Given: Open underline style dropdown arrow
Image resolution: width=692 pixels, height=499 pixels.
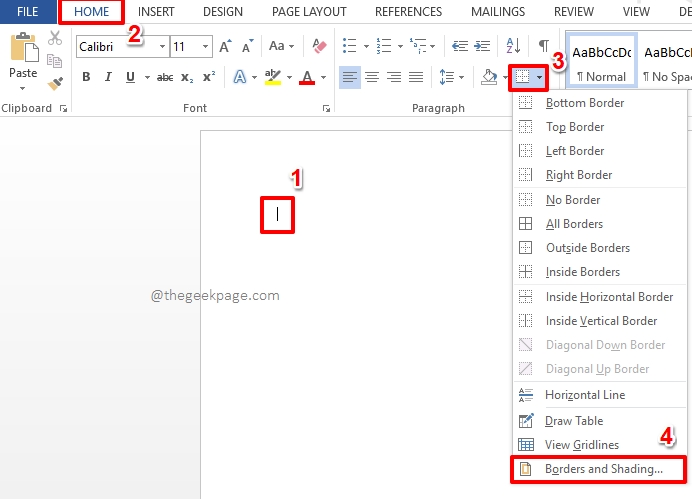Looking at the screenshot, I should (x=147, y=78).
